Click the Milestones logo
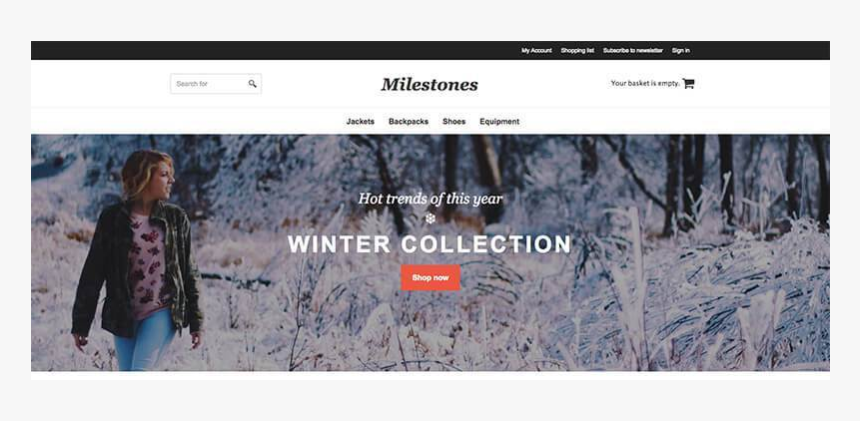The image size is (860, 421). point(429,84)
